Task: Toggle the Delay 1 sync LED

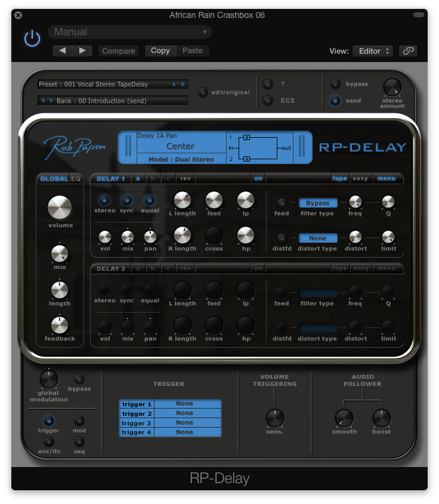Action: (x=126, y=200)
